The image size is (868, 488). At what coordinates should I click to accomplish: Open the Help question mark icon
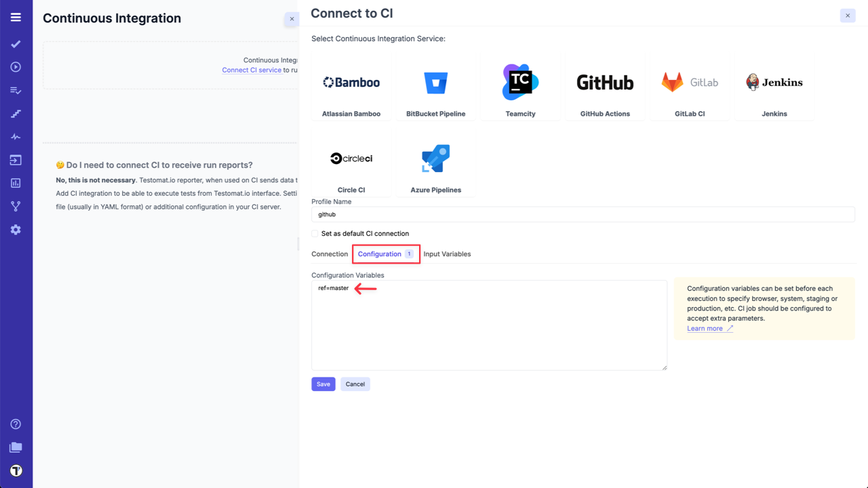(16, 424)
